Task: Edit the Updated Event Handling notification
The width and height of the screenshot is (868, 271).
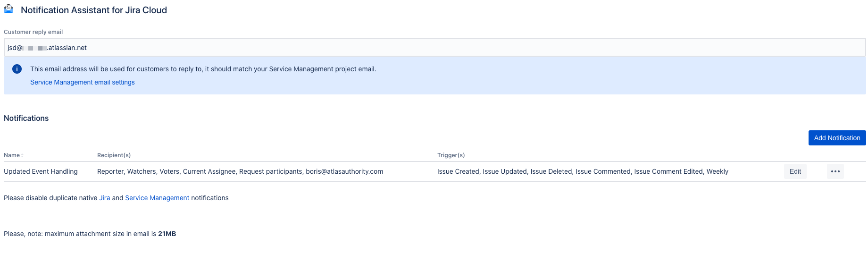Action: [795, 171]
